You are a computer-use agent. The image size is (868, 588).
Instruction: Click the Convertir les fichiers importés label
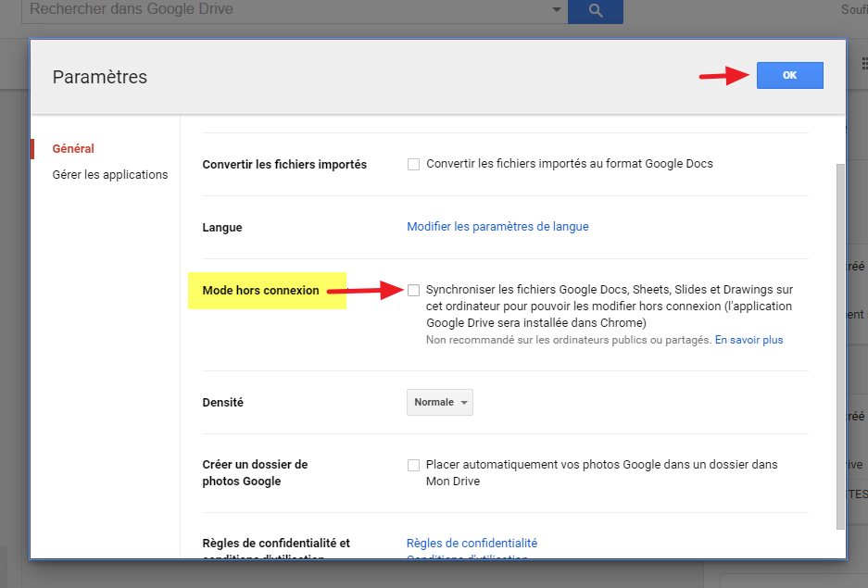pyautogui.click(x=284, y=165)
